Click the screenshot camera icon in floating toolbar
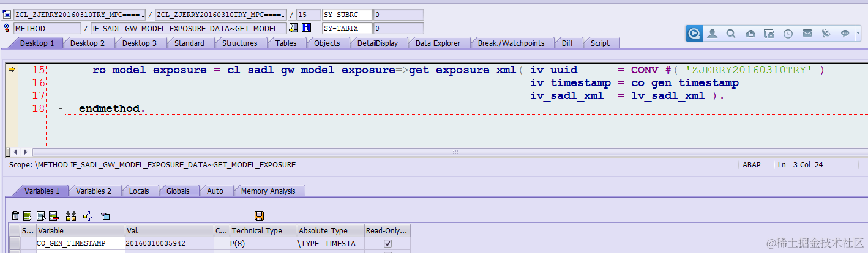868x253 pixels. (x=769, y=34)
